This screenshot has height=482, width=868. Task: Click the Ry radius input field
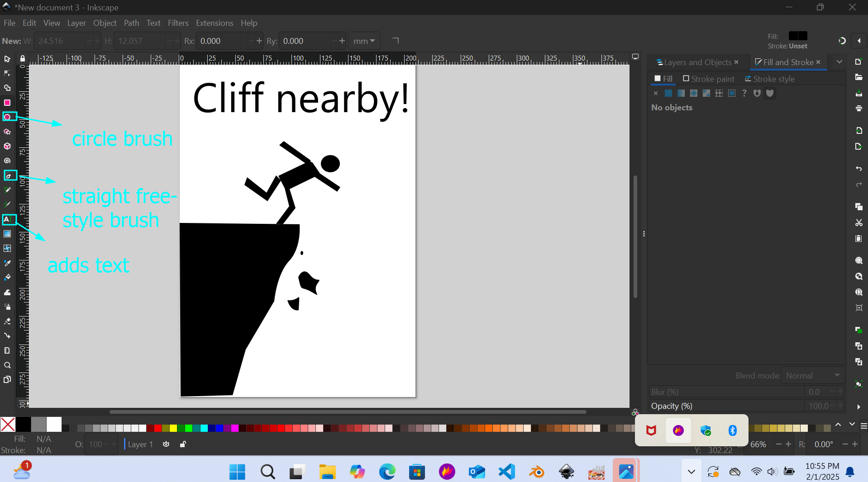coord(306,41)
